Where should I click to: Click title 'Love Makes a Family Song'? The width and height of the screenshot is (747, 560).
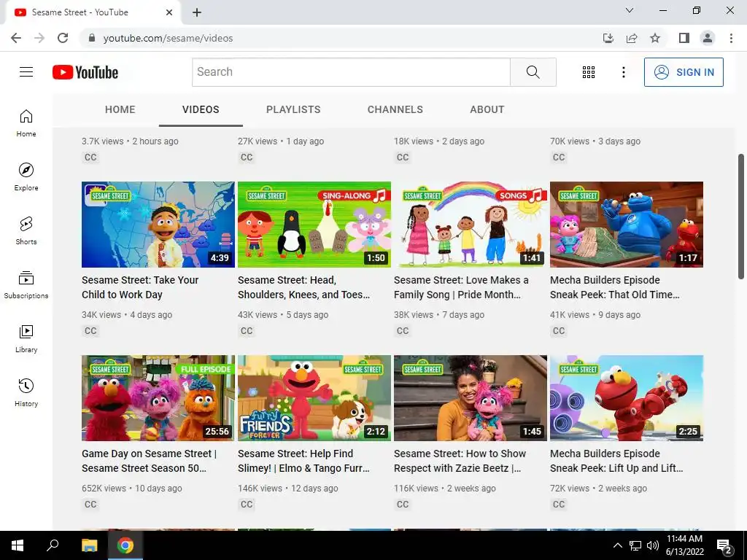click(x=461, y=287)
